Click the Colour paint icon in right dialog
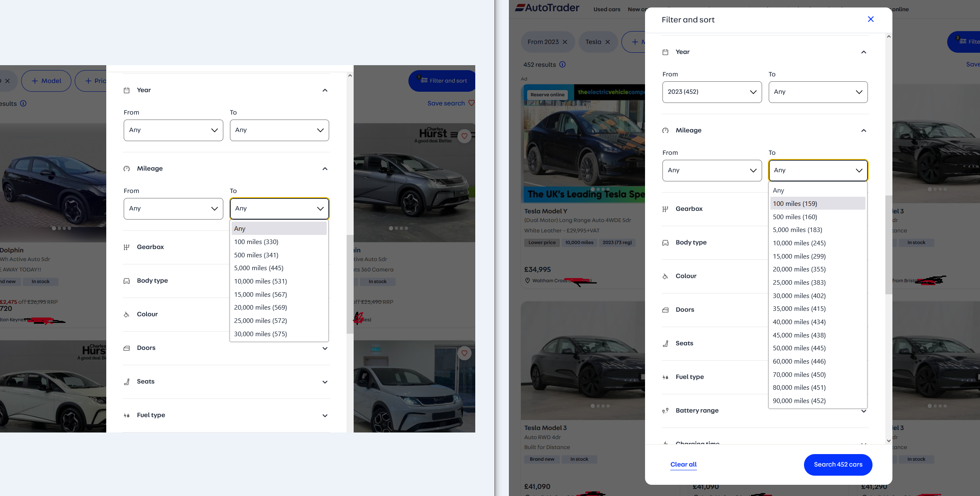Screen dimensions: 980x496 pyautogui.click(x=665, y=276)
